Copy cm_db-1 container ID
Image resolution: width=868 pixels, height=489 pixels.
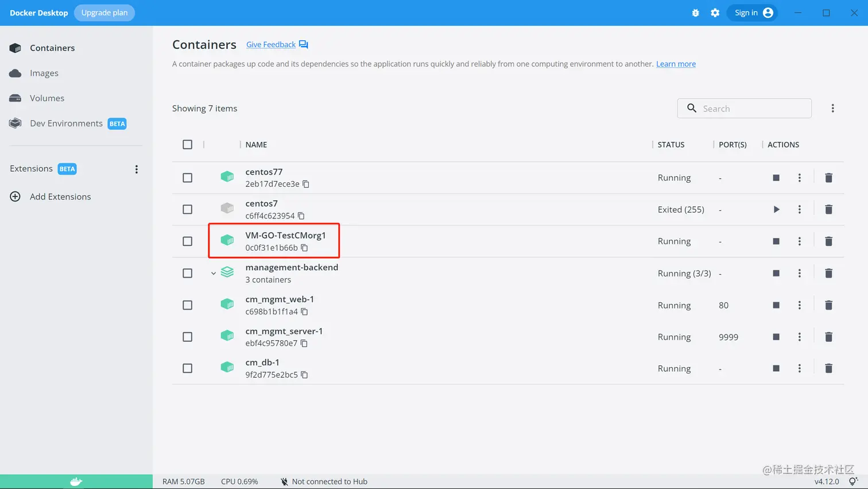coord(304,375)
